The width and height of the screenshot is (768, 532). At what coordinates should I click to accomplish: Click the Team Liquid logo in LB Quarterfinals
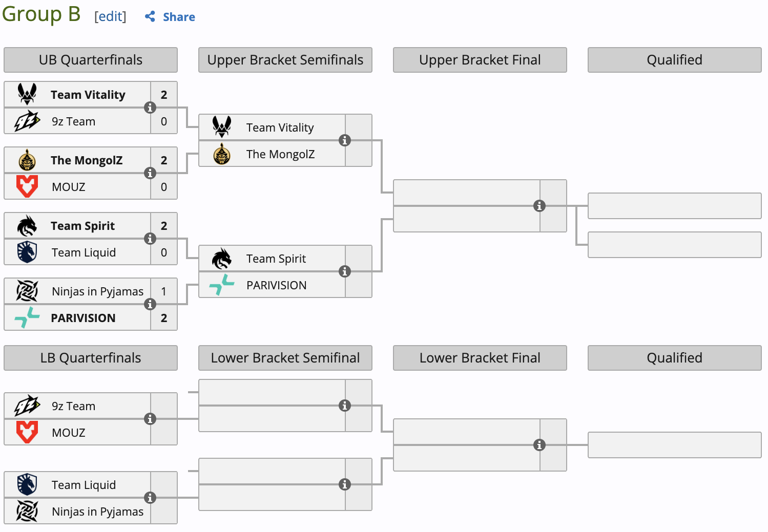click(27, 484)
